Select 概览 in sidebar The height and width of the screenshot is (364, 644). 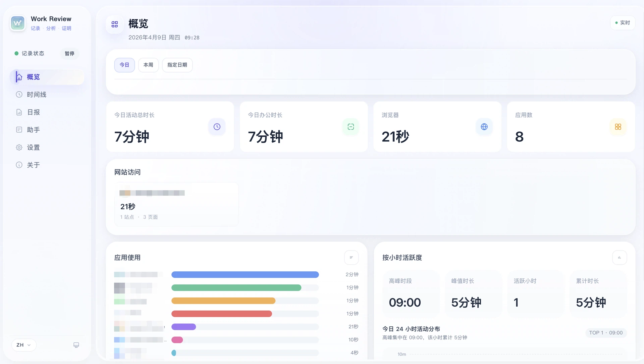(x=47, y=77)
